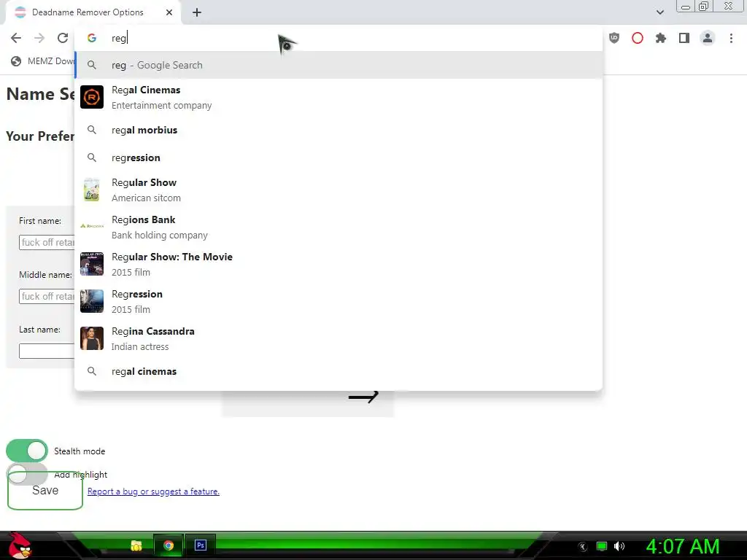Open the uBlock Origin shield extension
The image size is (747, 560).
[614, 38]
